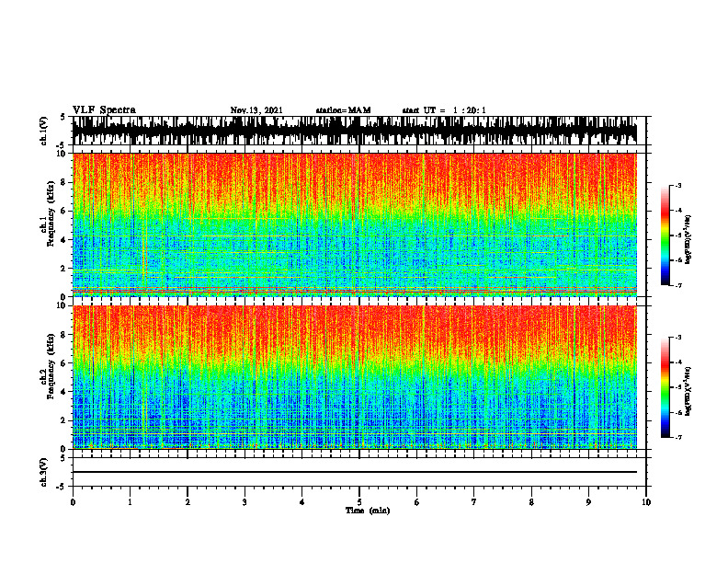Click time axis tick label "7"
The height and width of the screenshot is (563, 728).
pos(474,502)
